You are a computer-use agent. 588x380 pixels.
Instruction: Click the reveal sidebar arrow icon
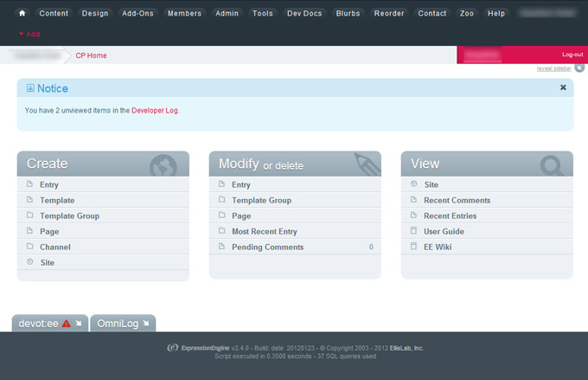579,68
